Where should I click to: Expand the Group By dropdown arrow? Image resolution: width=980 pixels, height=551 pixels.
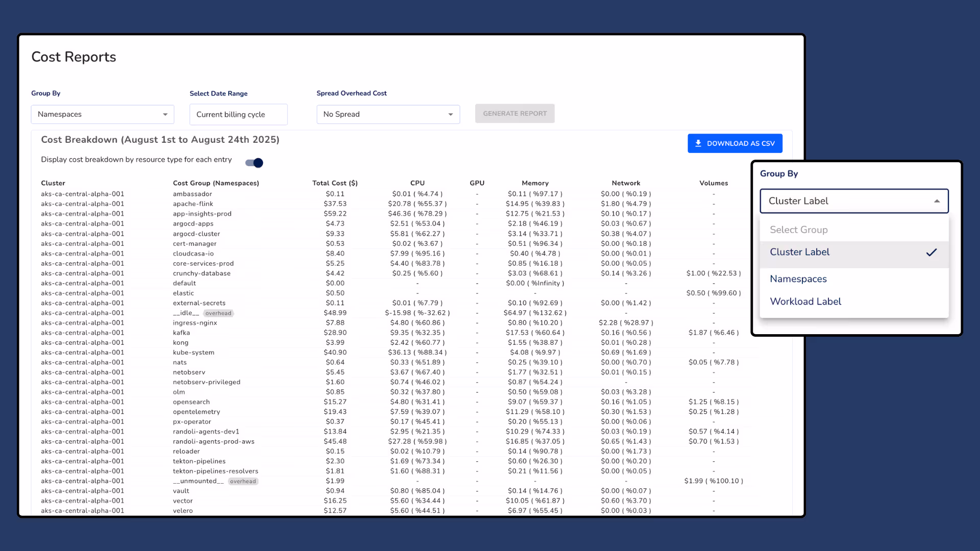coord(165,114)
